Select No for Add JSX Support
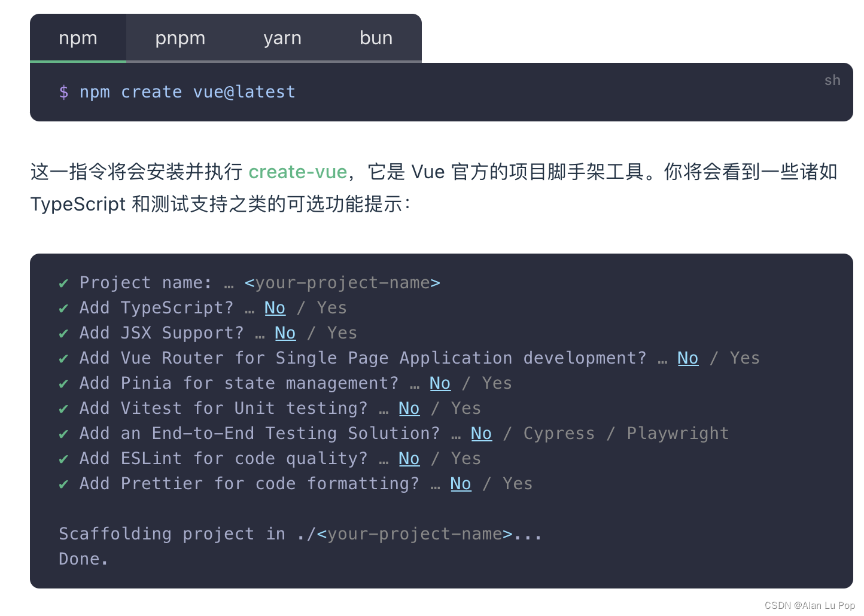The height and width of the screenshot is (616, 864). coord(285,333)
